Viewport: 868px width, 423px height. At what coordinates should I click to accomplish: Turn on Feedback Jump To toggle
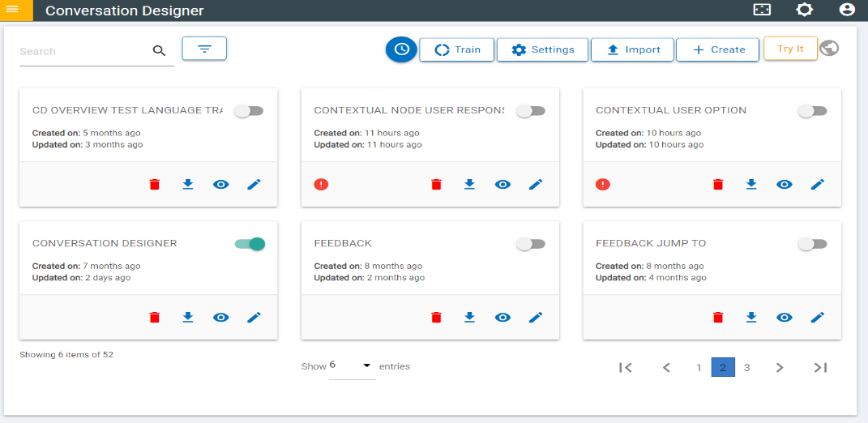tap(812, 244)
